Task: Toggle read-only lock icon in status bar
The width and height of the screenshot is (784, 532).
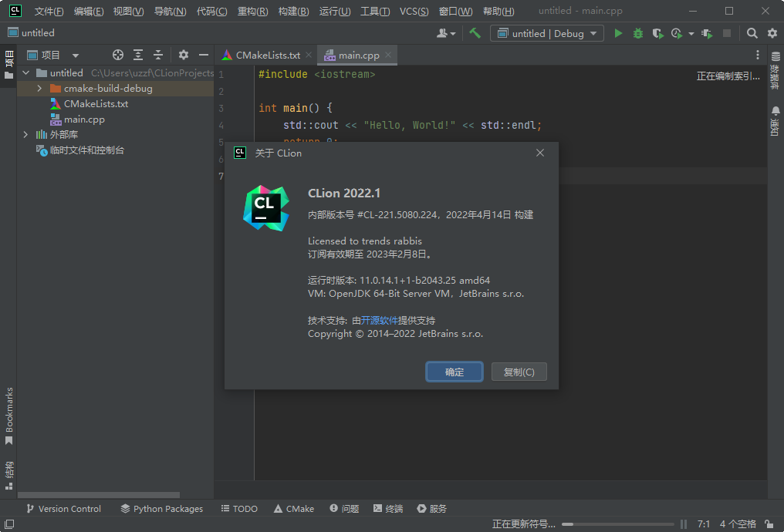Action: point(769,524)
